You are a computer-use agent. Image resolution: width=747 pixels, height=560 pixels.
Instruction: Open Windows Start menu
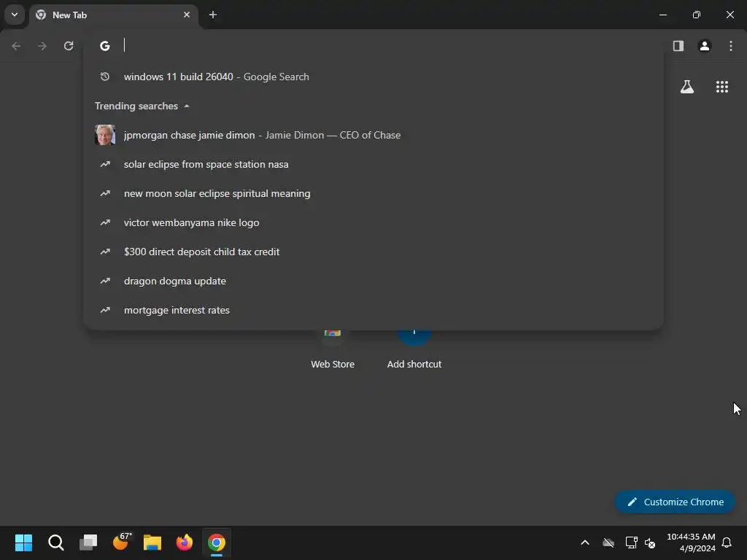click(x=23, y=542)
